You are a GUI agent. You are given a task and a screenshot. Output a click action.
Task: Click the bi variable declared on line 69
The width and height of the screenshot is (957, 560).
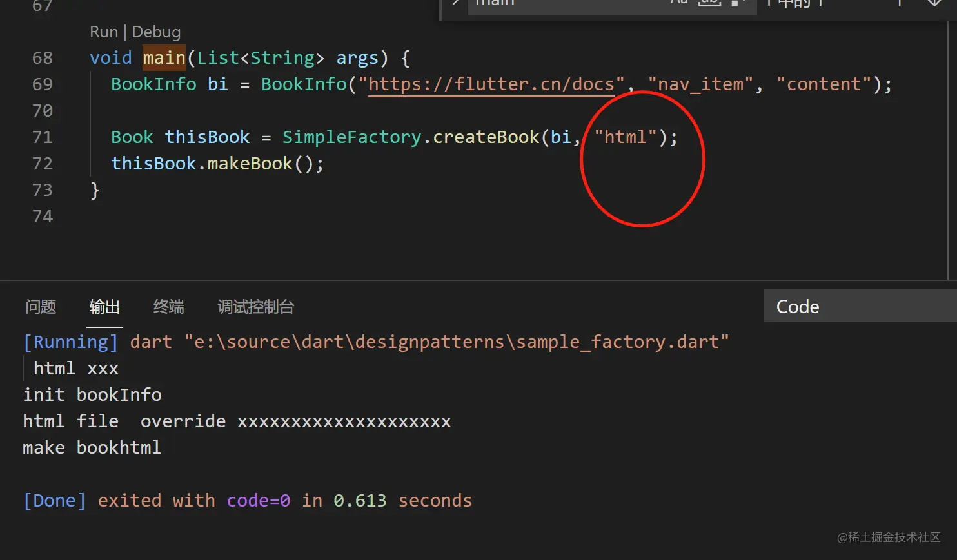pyautogui.click(x=218, y=84)
